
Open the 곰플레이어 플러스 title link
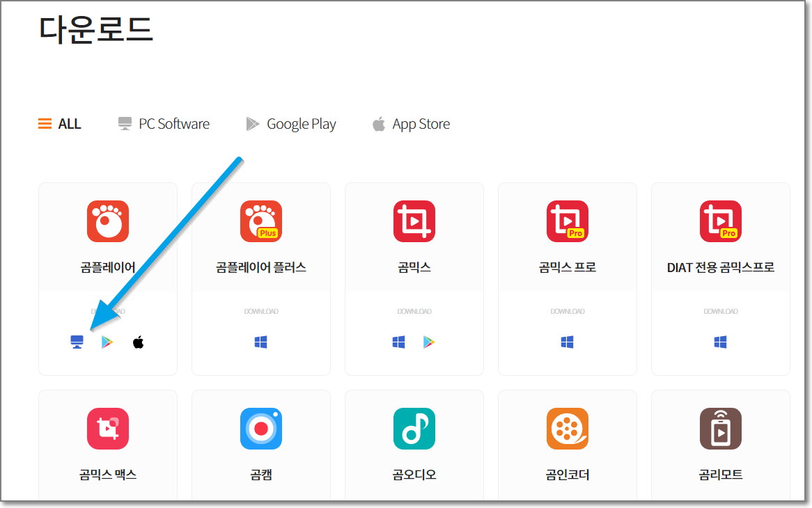[x=261, y=267]
